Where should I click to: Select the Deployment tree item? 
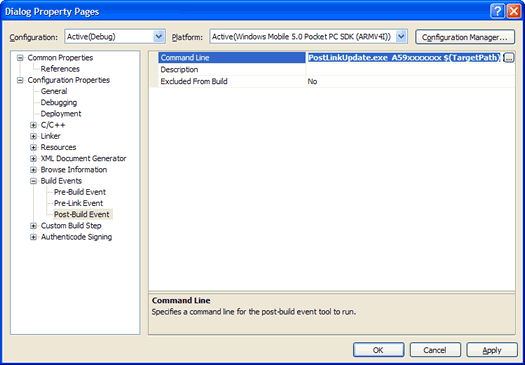(61, 114)
